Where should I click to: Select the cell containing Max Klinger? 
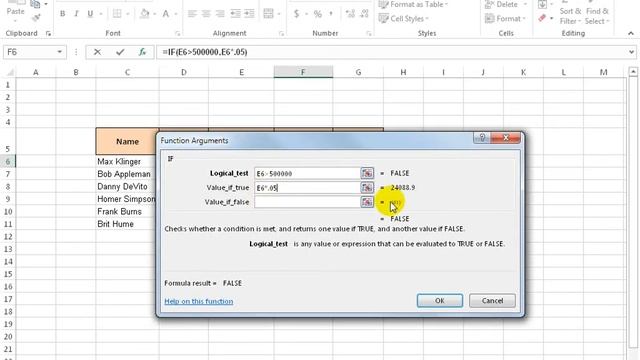point(127,161)
